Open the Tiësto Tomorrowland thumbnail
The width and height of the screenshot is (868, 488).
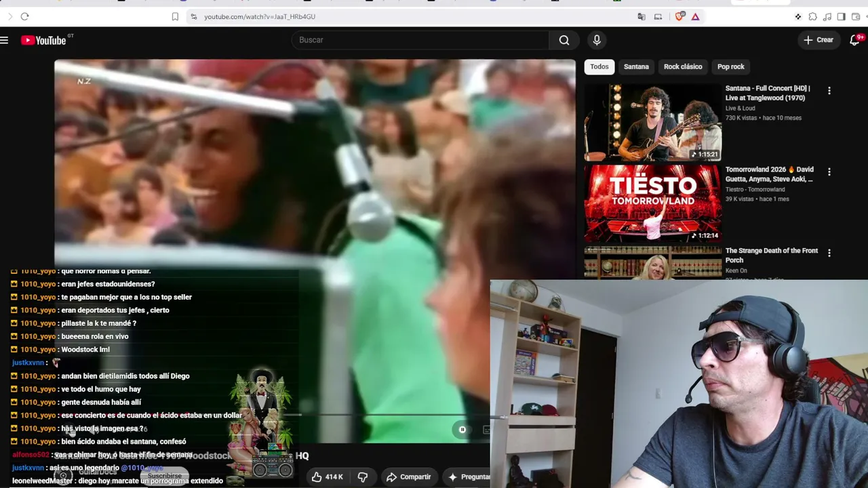pos(653,203)
